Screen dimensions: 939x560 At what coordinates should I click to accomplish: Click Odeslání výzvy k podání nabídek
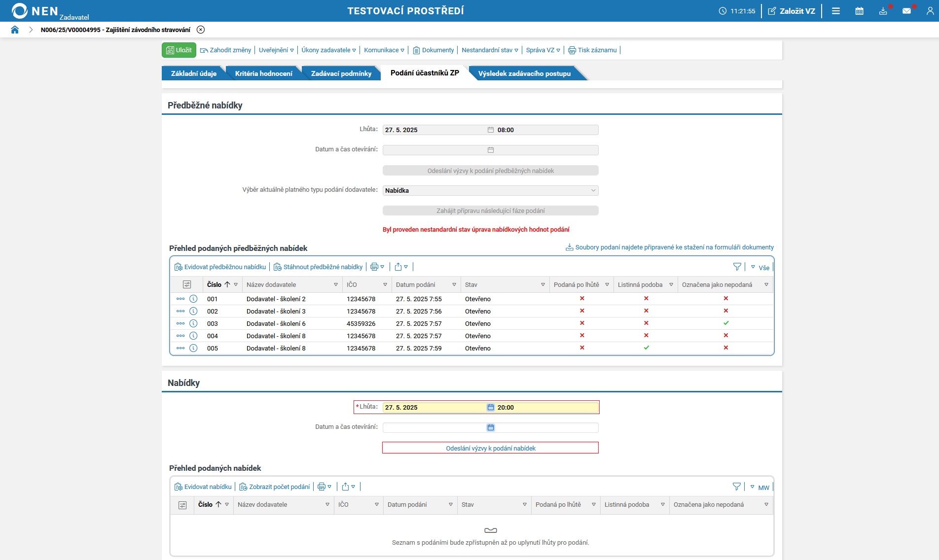491,448
